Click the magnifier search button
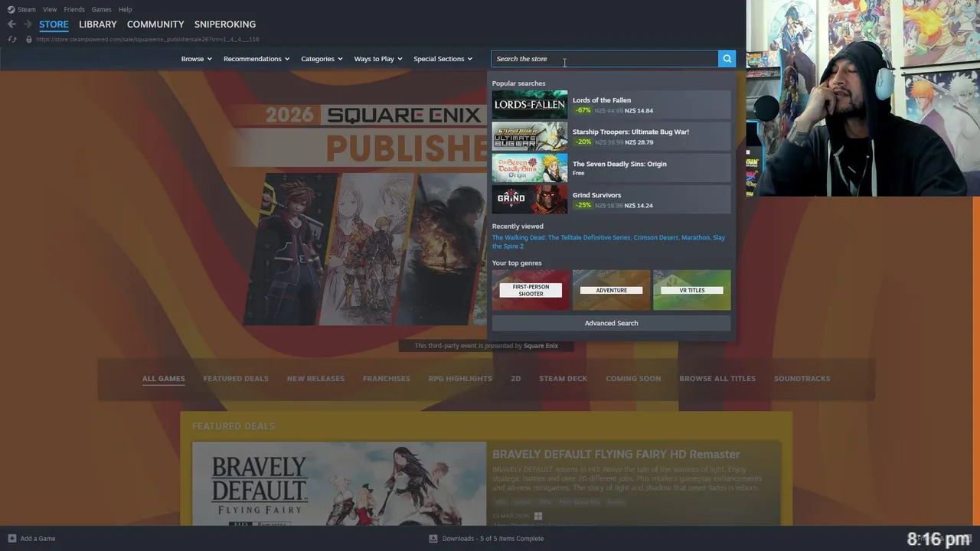Image resolution: width=980 pixels, height=551 pixels. point(727,59)
